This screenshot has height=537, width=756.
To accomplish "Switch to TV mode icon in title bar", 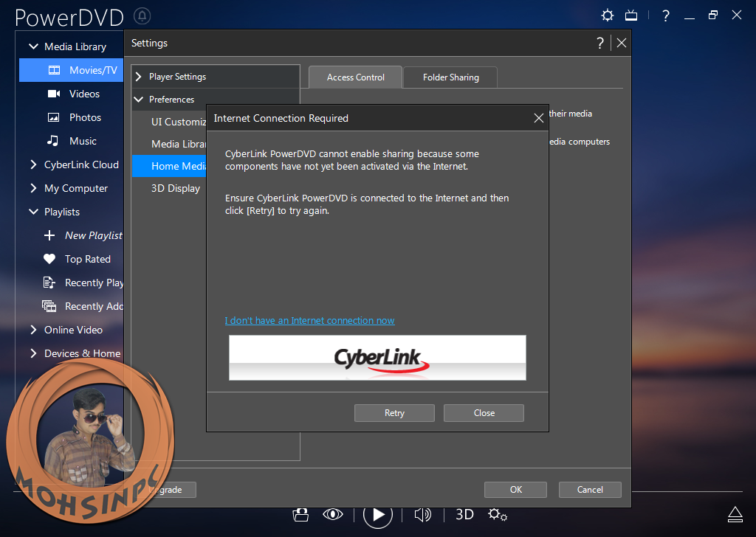I will pos(631,15).
